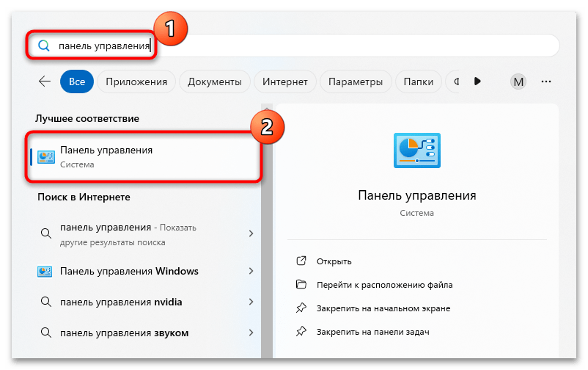The width and height of the screenshot is (588, 370).
Task: Click the magnifier next to "панель управления звуком"
Action: tap(46, 333)
